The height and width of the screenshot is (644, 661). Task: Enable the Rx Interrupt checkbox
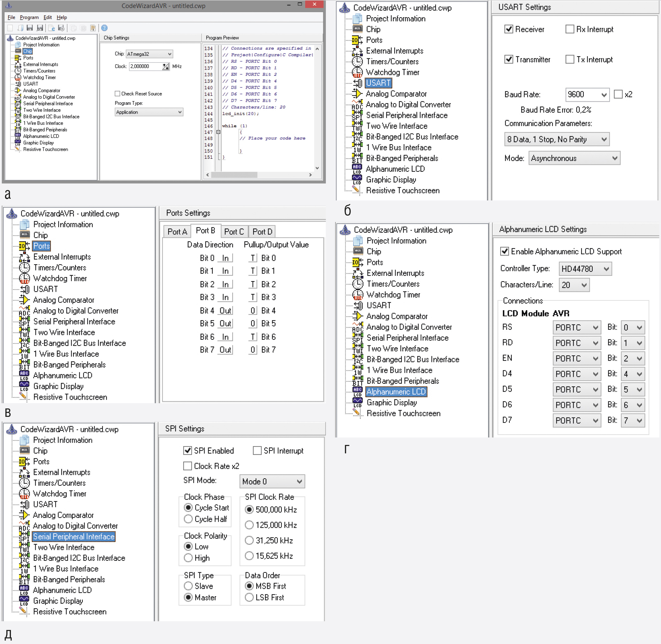pos(570,29)
